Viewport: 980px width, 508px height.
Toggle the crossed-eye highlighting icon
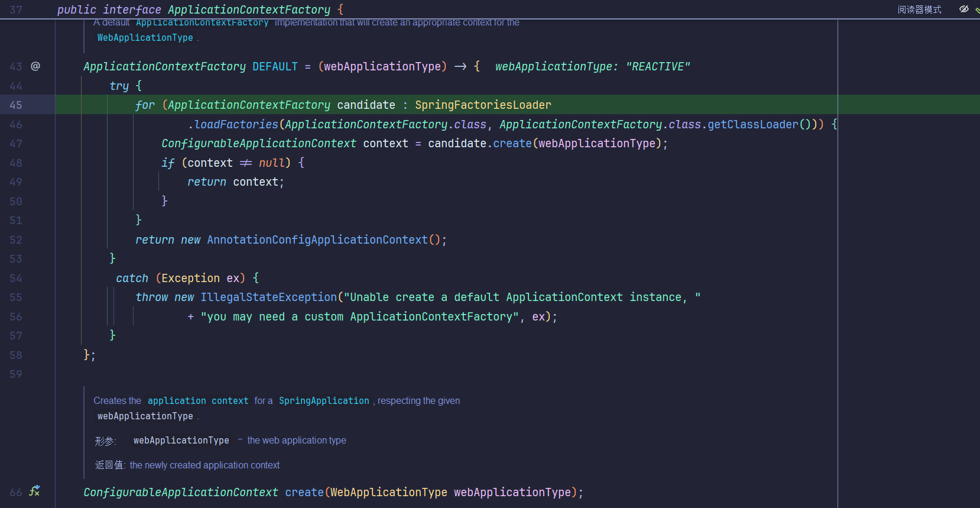963,9
